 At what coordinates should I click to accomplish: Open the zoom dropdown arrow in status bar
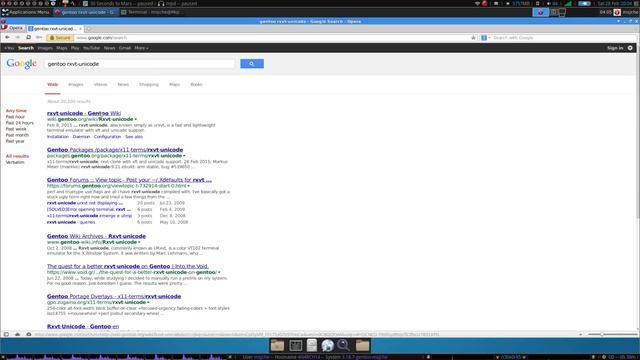click(x=580, y=334)
